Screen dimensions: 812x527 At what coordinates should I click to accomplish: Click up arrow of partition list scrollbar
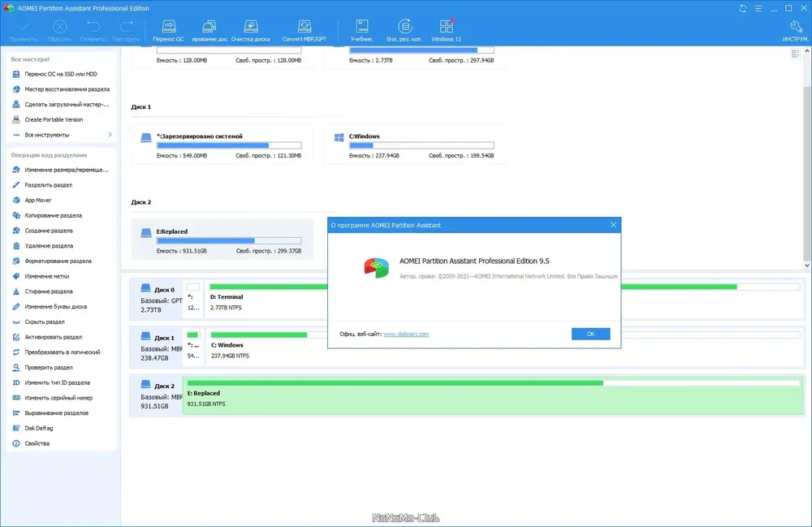(807, 51)
